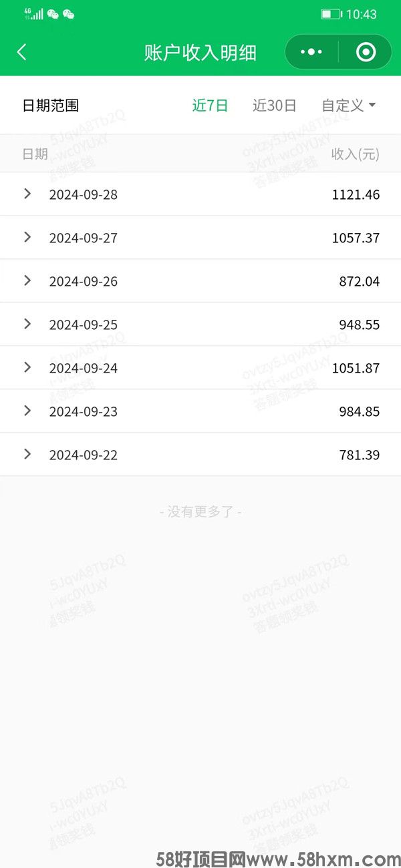
Task: Select the 近7日 date range tab
Action: 210,105
